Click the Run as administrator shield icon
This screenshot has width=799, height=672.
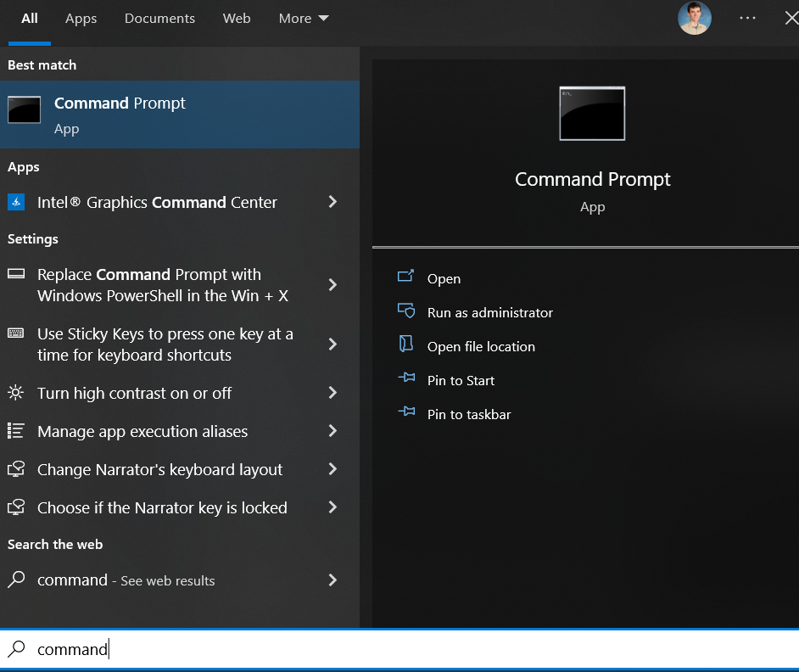tap(406, 310)
